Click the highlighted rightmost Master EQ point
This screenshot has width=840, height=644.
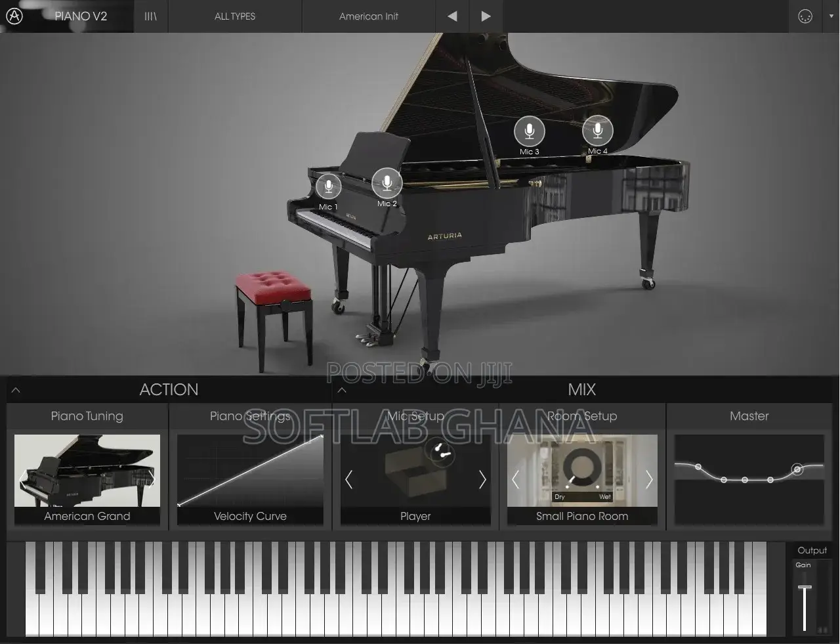tap(797, 469)
